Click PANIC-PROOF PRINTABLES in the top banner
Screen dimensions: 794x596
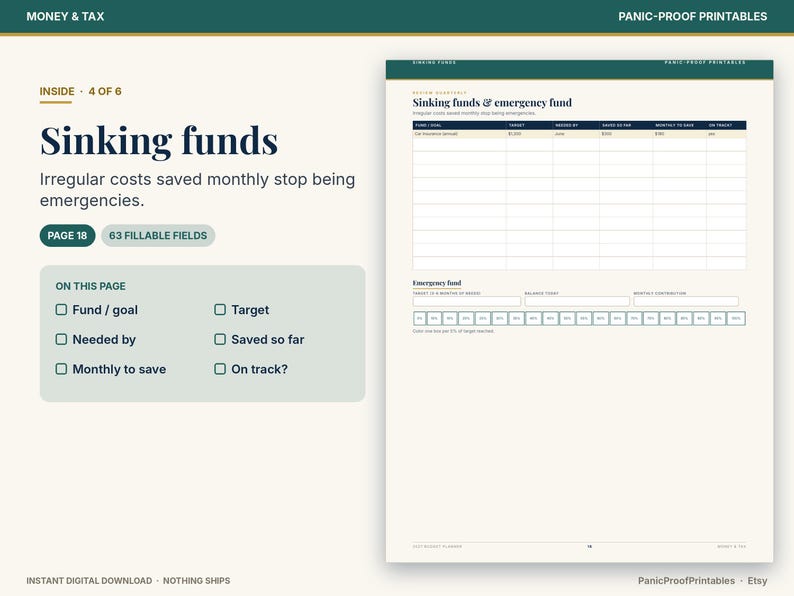[692, 16]
